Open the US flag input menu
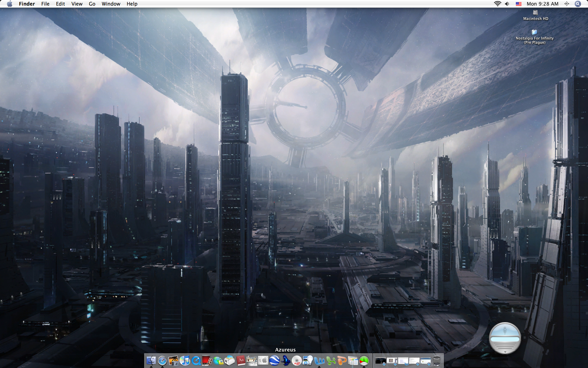 pos(519,4)
